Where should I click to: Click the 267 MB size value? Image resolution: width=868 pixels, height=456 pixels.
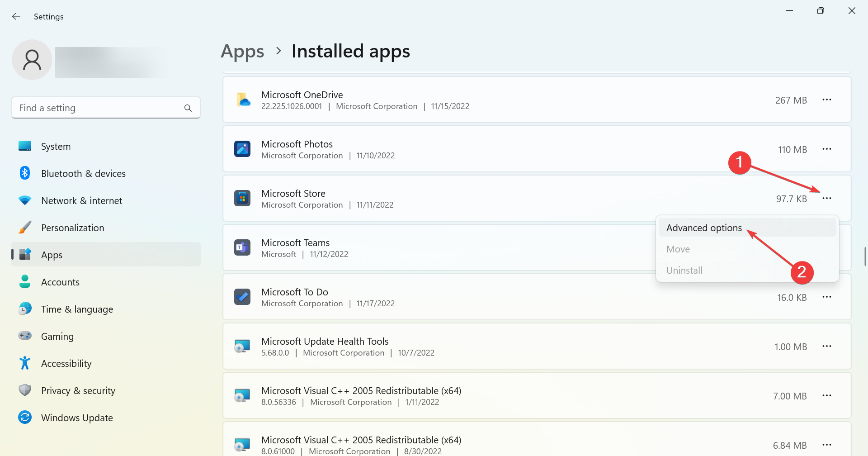pyautogui.click(x=791, y=100)
